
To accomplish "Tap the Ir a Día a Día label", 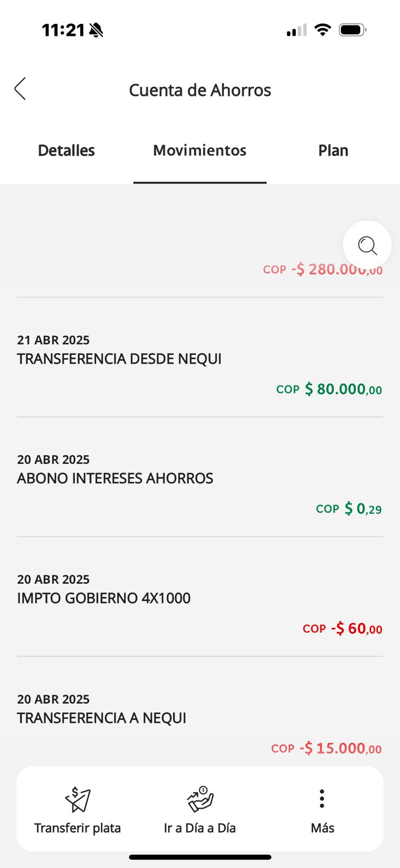I will point(200,828).
